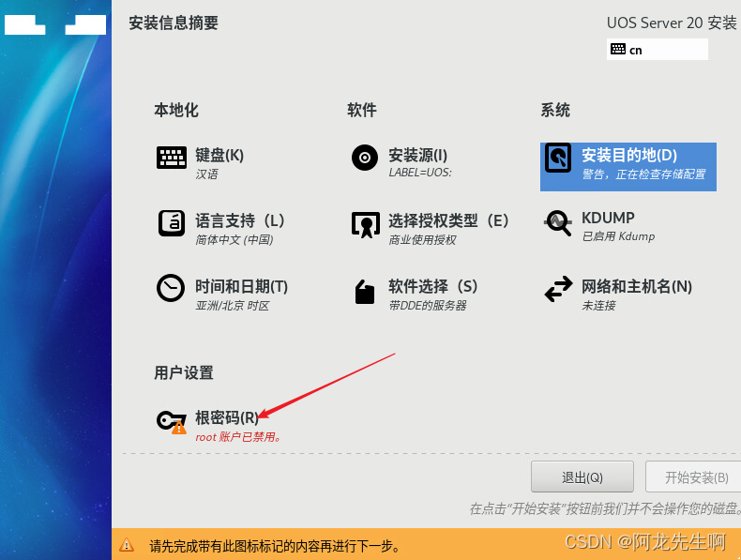Click the clock icon for 时间和日期
741x560 pixels.
[x=171, y=288]
